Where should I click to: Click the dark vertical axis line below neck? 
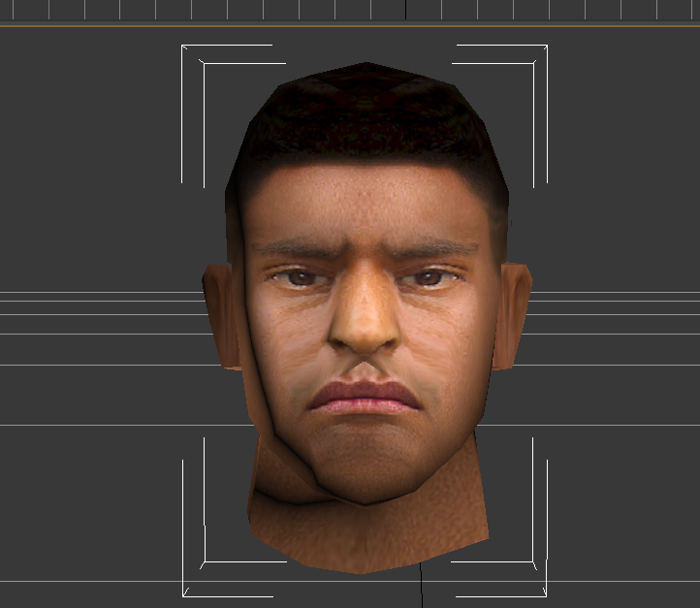pos(421,588)
